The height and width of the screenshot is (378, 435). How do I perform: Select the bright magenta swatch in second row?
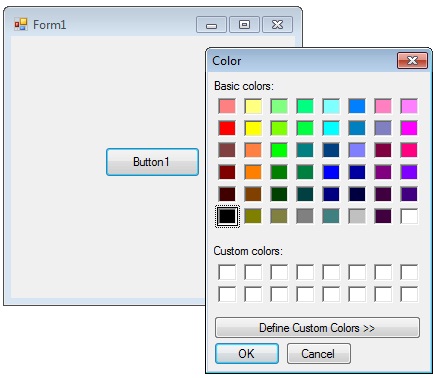click(x=409, y=128)
